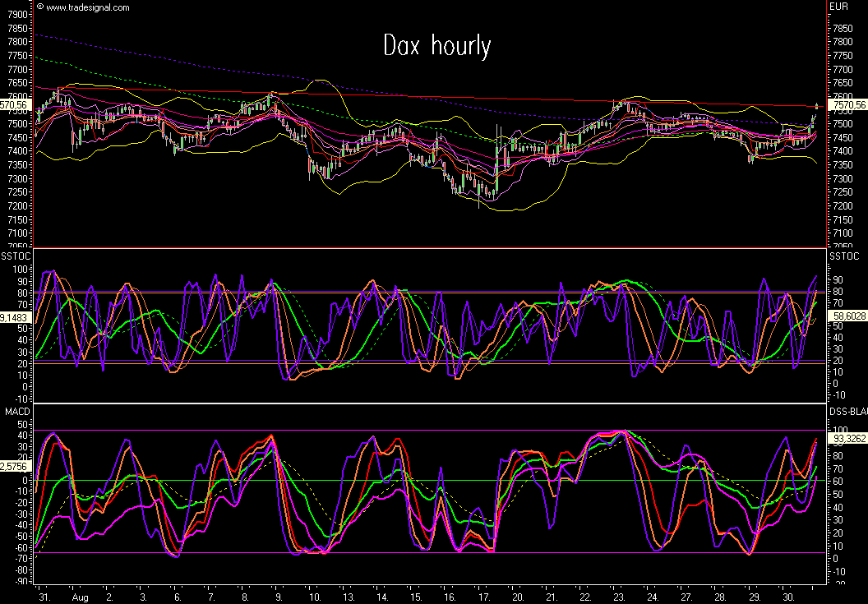Click 7850 on the right price scale
Screen dimensions: 868x604
click(841, 28)
